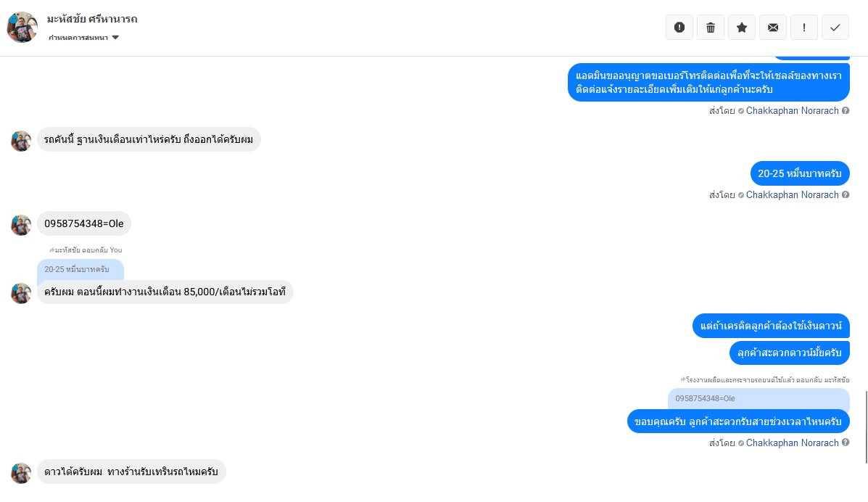
Task: Open the customer's name in the header
Action: click(x=91, y=19)
